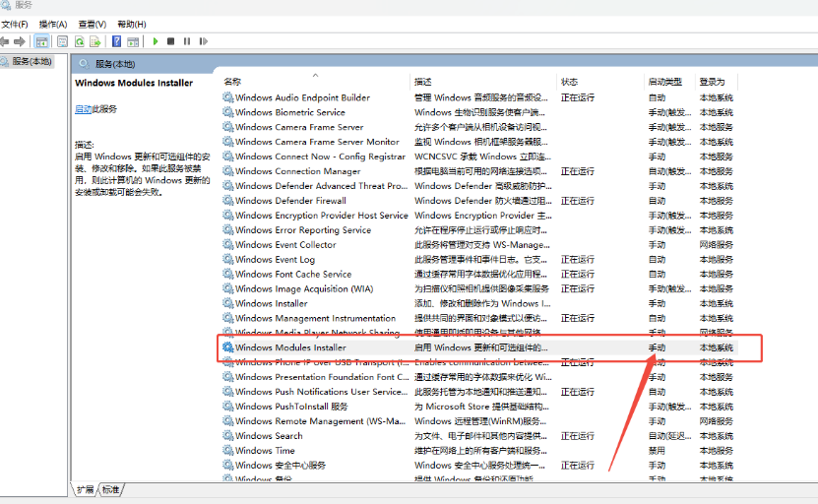This screenshot has height=504, width=818.
Task: Sort by the 名称 column header
Action: [316, 82]
